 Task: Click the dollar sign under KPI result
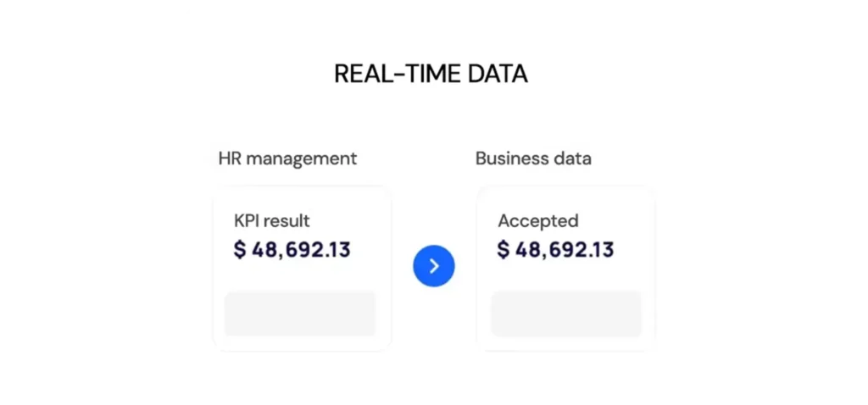tap(240, 250)
